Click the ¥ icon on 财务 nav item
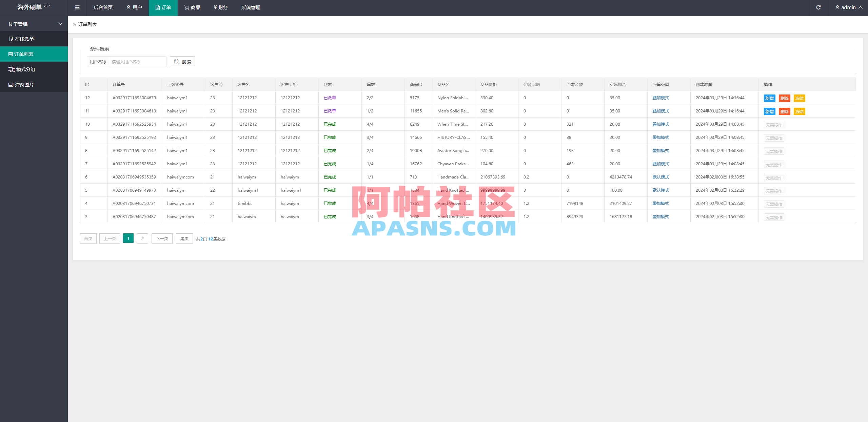This screenshot has width=868, height=422. coord(215,7)
